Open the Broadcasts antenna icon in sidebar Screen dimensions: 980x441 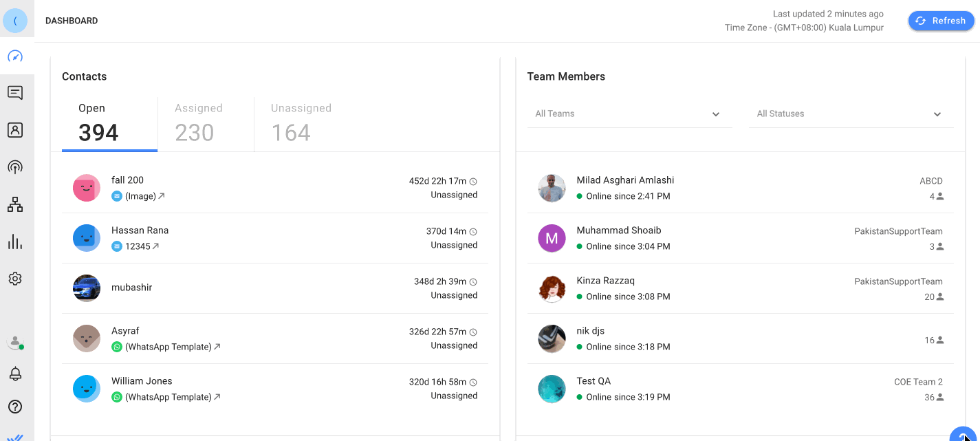(x=15, y=167)
